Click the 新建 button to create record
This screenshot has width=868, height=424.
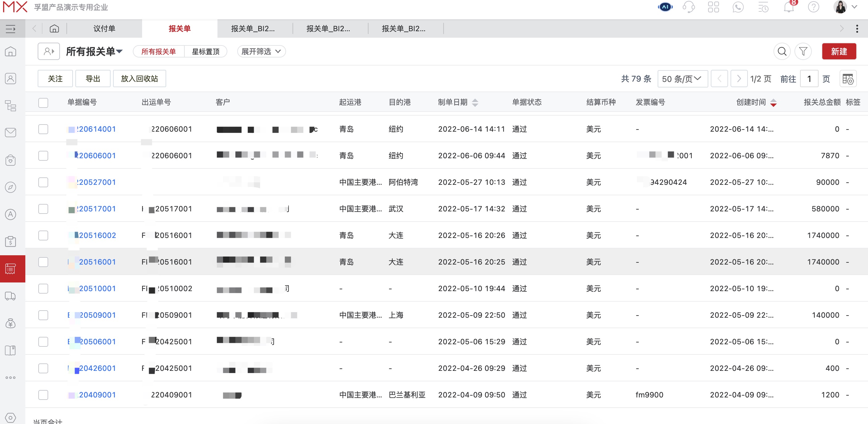coord(839,51)
